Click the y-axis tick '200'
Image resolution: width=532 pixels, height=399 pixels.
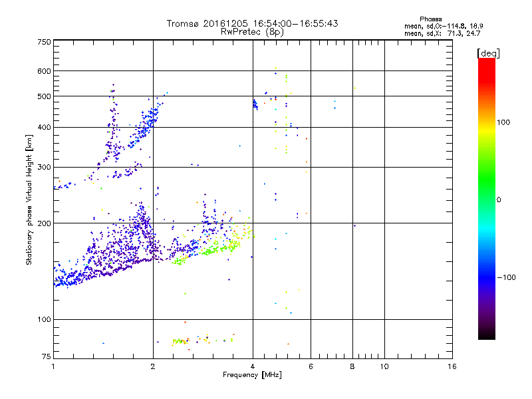[44, 223]
